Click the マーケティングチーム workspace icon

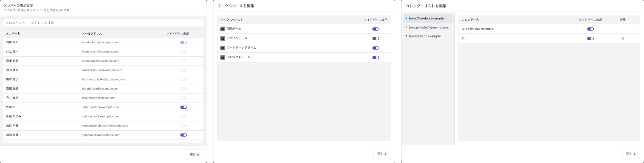pos(223,48)
